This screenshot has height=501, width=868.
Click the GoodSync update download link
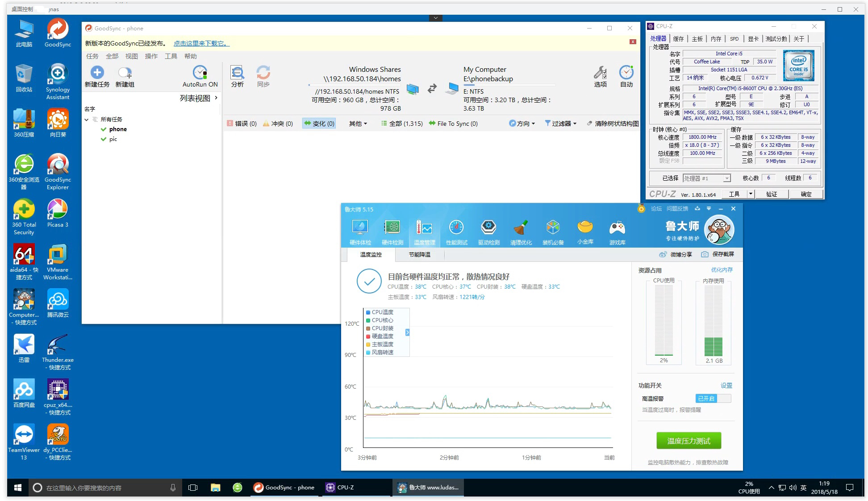coord(201,43)
